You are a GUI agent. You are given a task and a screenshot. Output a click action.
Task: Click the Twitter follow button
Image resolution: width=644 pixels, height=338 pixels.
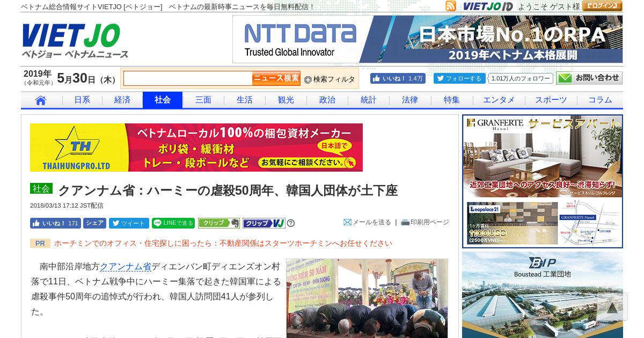pos(459,78)
